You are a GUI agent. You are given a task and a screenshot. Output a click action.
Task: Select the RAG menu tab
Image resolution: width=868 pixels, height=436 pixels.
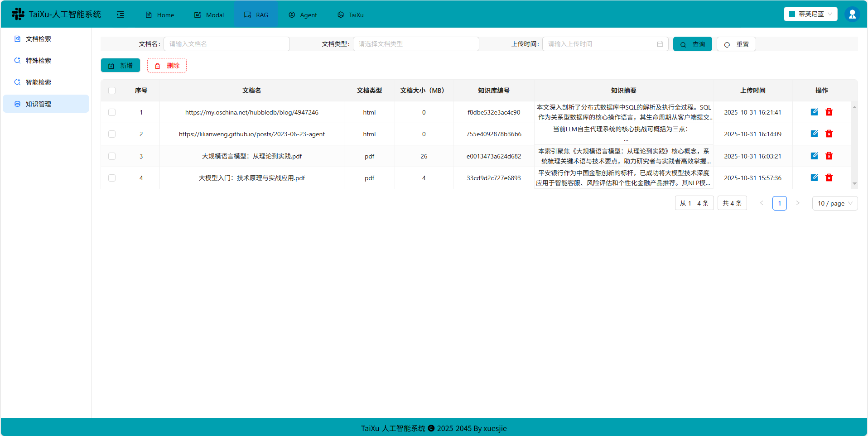point(256,15)
